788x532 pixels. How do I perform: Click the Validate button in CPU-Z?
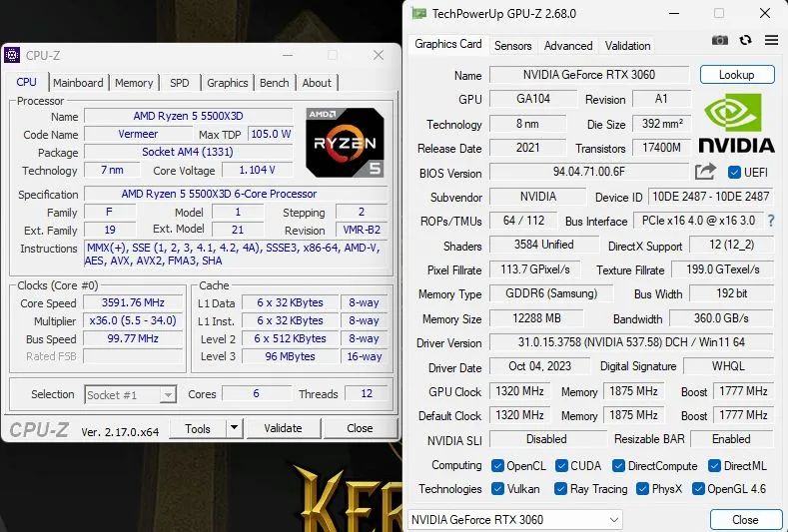[283, 428]
